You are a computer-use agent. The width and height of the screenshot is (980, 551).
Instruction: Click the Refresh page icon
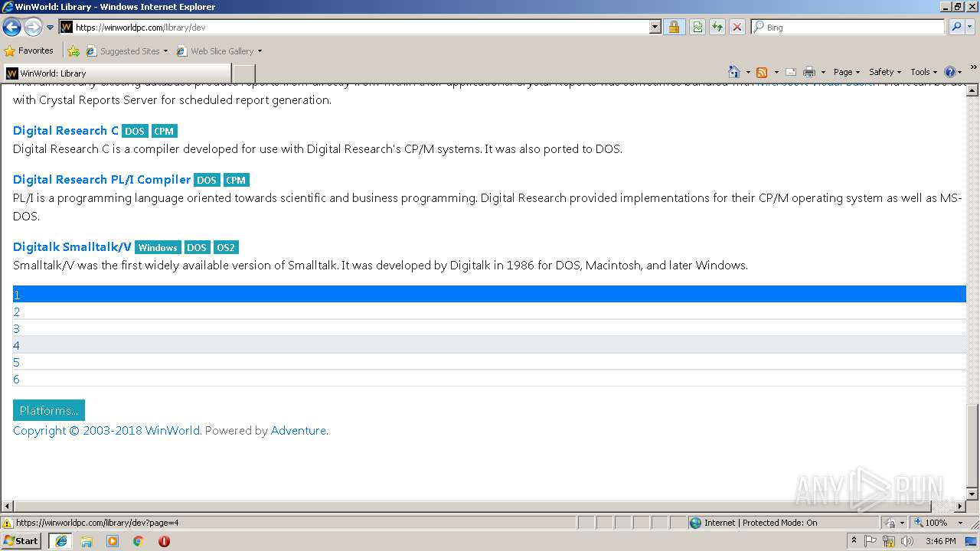[717, 27]
